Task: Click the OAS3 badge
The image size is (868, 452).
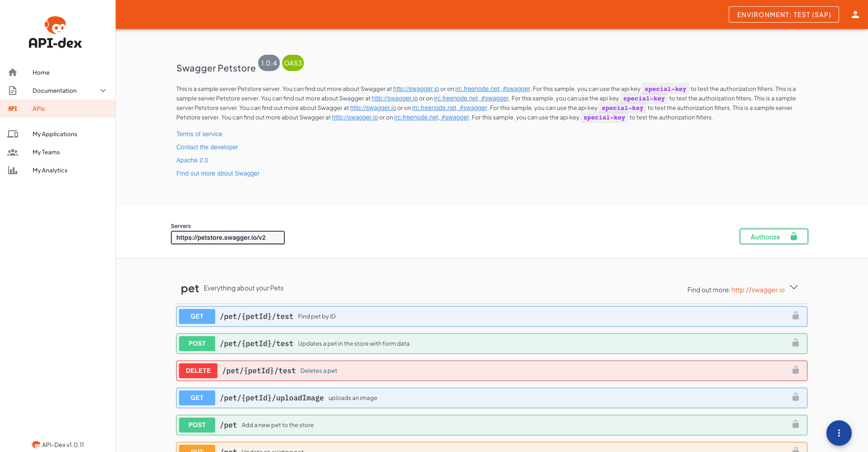Action: coord(293,63)
